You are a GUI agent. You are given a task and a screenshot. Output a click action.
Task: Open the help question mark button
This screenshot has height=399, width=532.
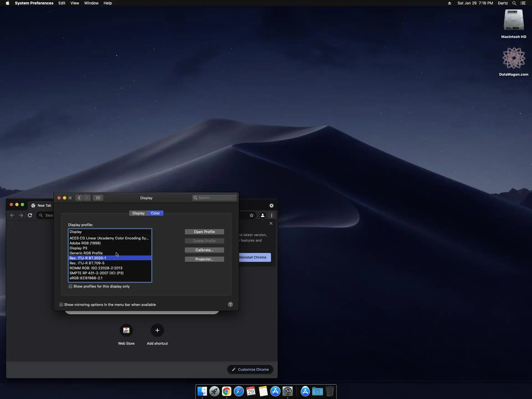(x=230, y=305)
